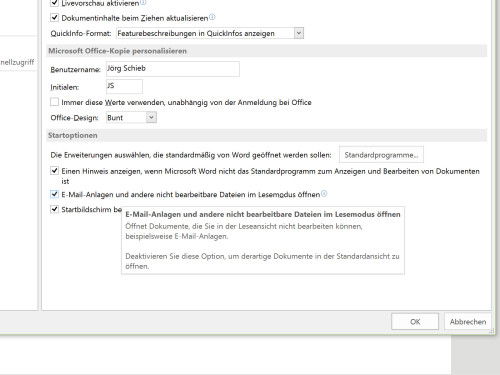Confirm with the OK button
The height and width of the screenshot is (375, 500).
(x=415, y=322)
